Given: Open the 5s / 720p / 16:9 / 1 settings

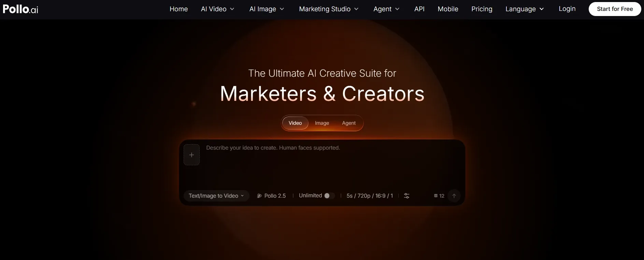Looking at the screenshot, I should click(370, 196).
